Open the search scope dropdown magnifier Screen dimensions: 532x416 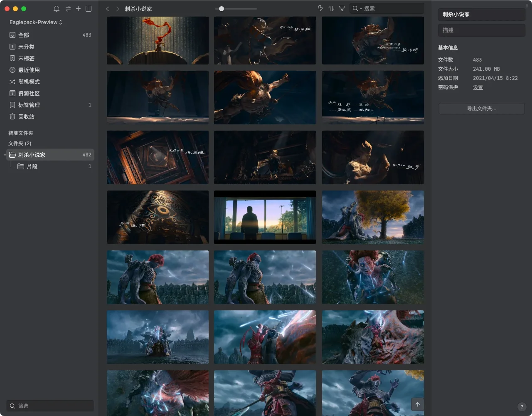(x=357, y=8)
